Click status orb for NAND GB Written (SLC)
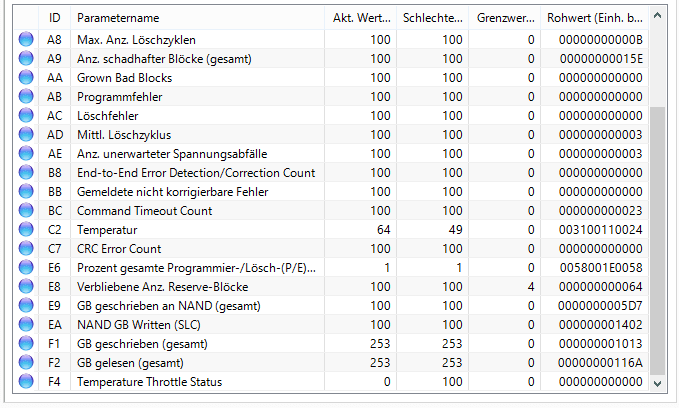The height and width of the screenshot is (408, 679). (x=26, y=325)
